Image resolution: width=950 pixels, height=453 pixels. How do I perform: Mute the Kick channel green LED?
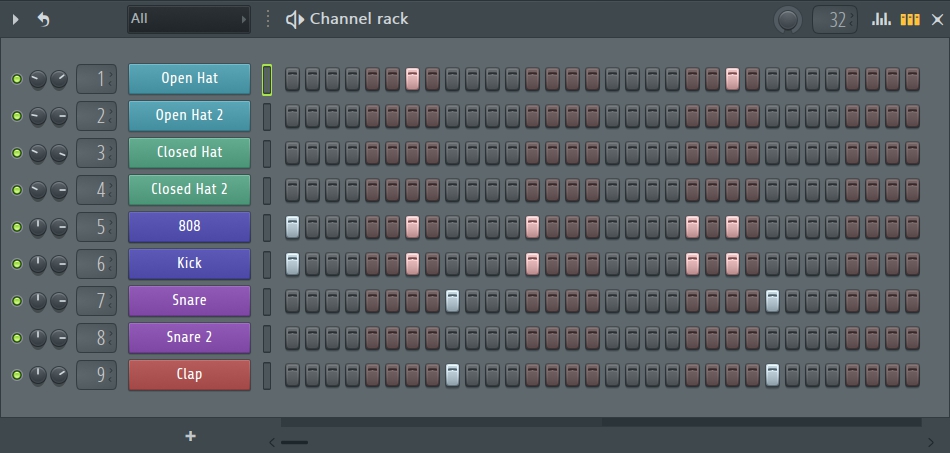click(x=17, y=263)
